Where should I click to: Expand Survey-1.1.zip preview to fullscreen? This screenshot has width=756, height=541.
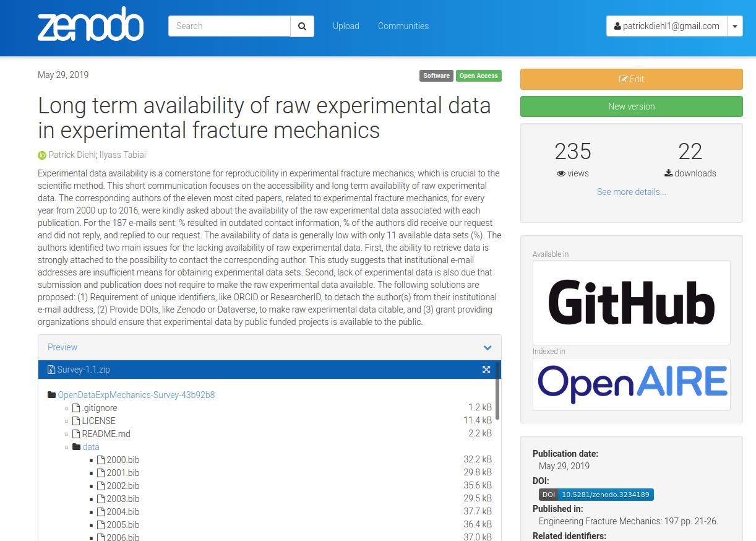click(x=486, y=369)
